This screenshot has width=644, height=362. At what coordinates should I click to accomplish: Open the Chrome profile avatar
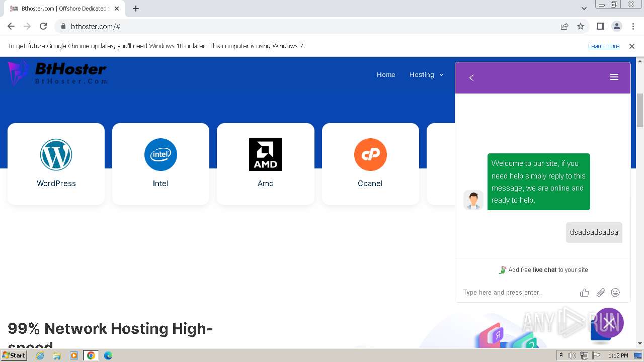coord(616,26)
